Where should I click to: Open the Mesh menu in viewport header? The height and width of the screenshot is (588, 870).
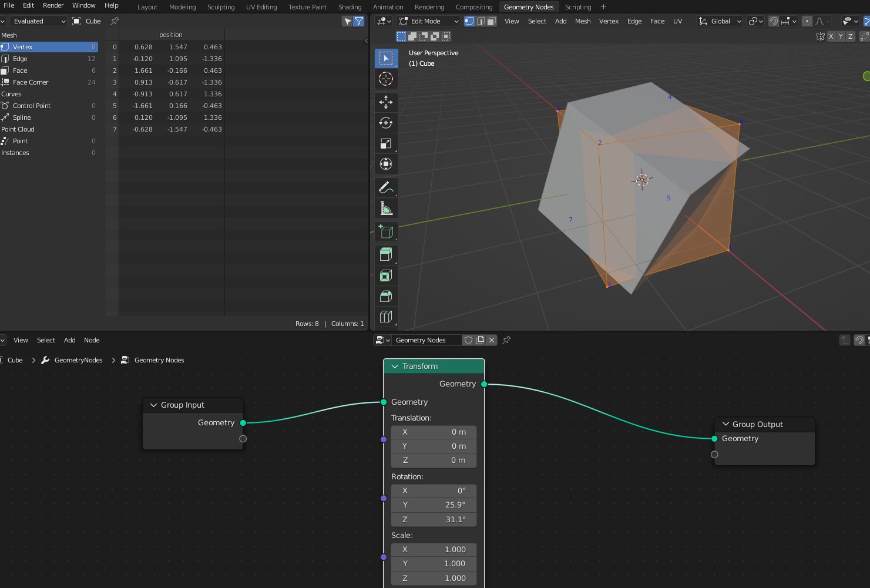pos(583,21)
